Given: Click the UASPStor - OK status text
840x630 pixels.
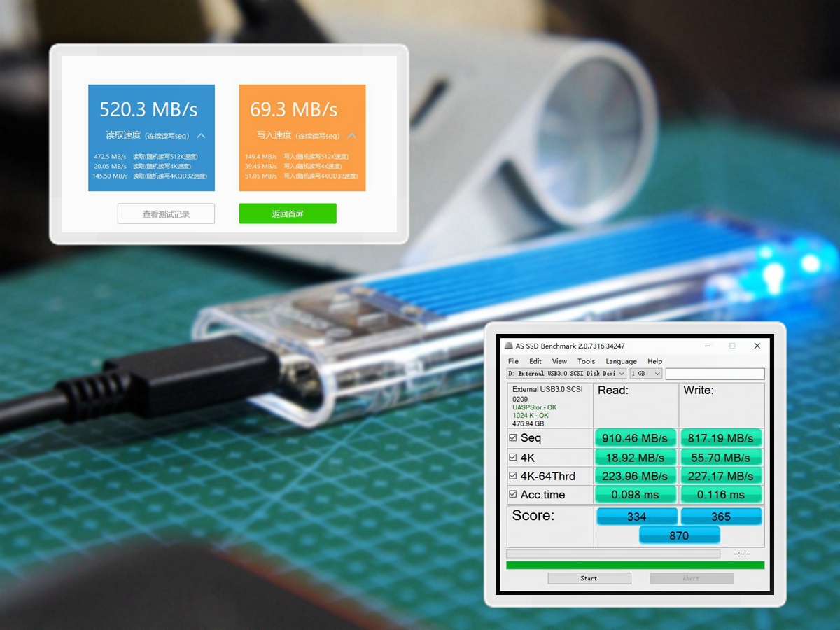Looking at the screenshot, I should pyautogui.click(x=535, y=407).
